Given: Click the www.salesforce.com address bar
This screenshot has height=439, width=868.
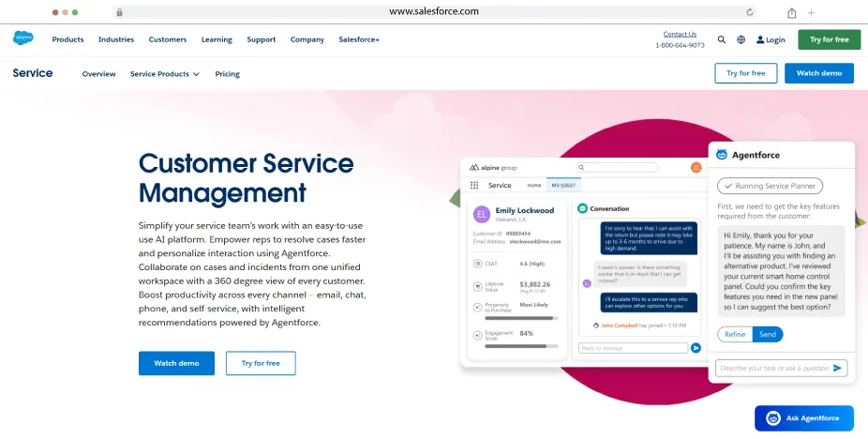Looking at the screenshot, I should 434,11.
